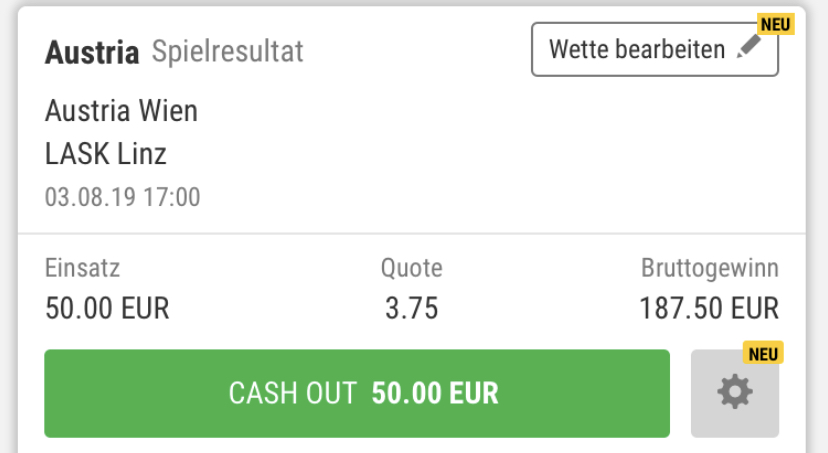Click the bold 50.00 EUR cash out amount
828x453 pixels.
pyautogui.click(x=435, y=393)
